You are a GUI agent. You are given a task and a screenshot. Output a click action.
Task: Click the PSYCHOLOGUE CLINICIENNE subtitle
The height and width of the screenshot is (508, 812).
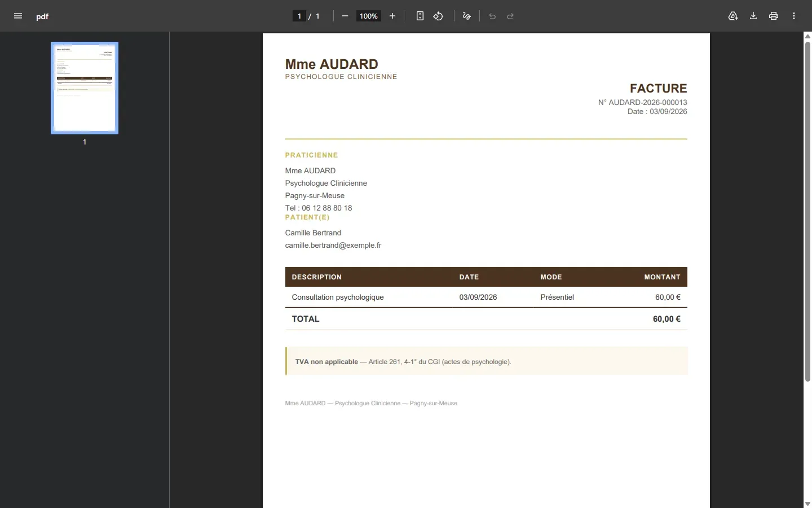pos(341,77)
